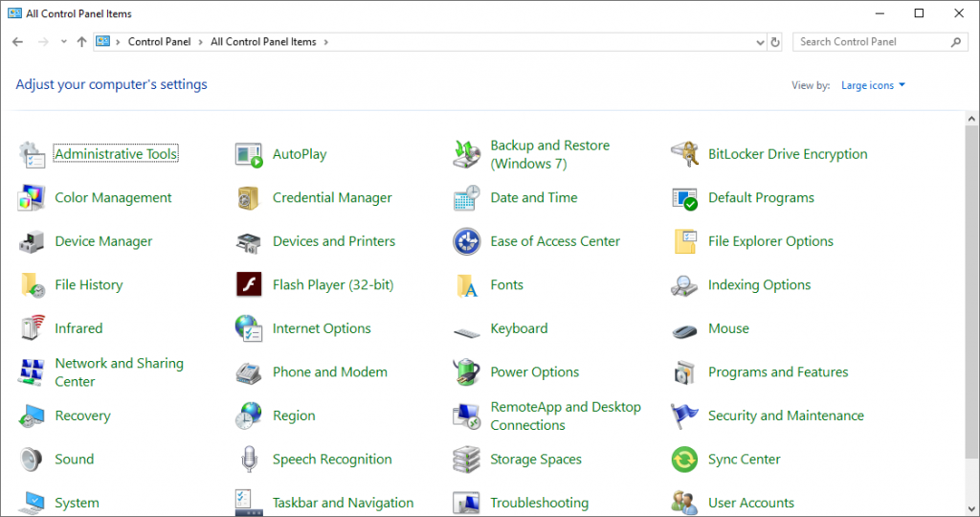Click the Power Options battery icon
Viewport: 980px width, 517px height.
pyautogui.click(x=466, y=372)
